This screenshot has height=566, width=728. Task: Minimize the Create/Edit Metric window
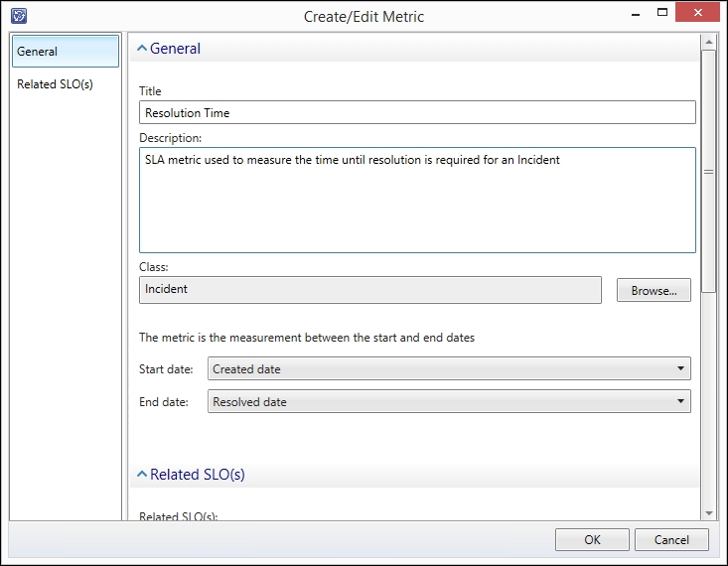pos(636,14)
